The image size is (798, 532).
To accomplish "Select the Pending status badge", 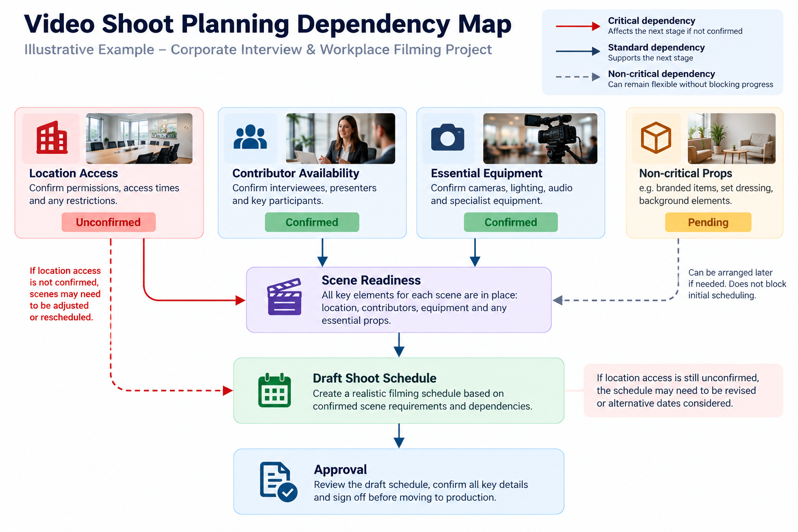I will pyautogui.click(x=708, y=222).
